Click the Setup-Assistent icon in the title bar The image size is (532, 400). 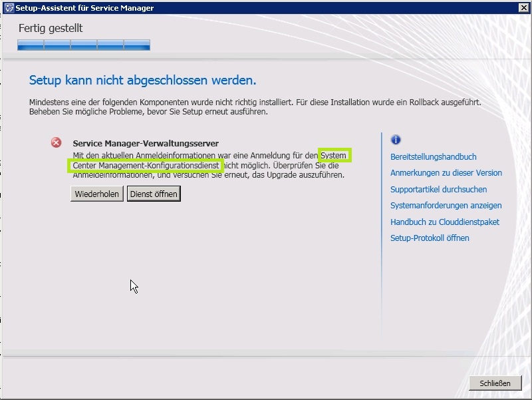tap(9, 8)
